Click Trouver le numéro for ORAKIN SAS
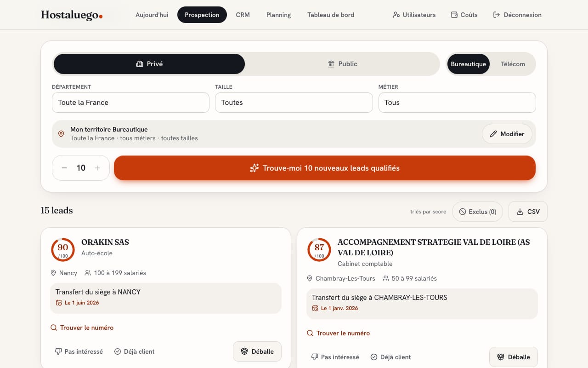Image resolution: width=588 pixels, height=368 pixels. pyautogui.click(x=82, y=328)
